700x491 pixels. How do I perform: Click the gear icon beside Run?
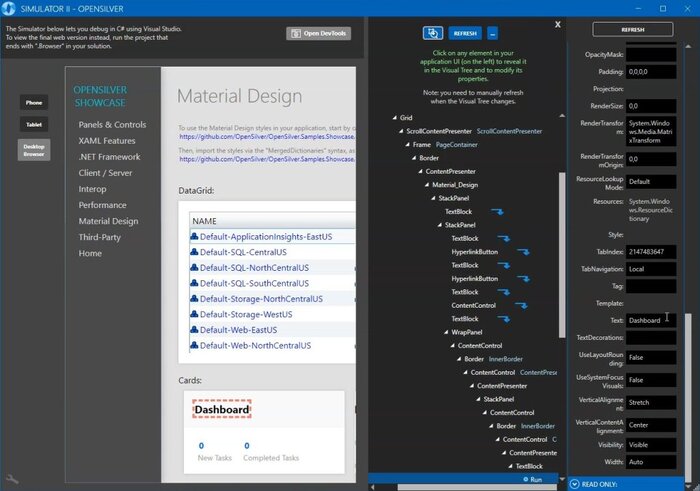[526, 479]
